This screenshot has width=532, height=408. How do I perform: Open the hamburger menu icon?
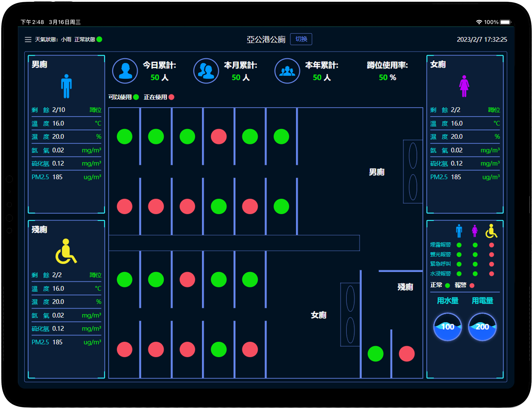[x=28, y=40]
